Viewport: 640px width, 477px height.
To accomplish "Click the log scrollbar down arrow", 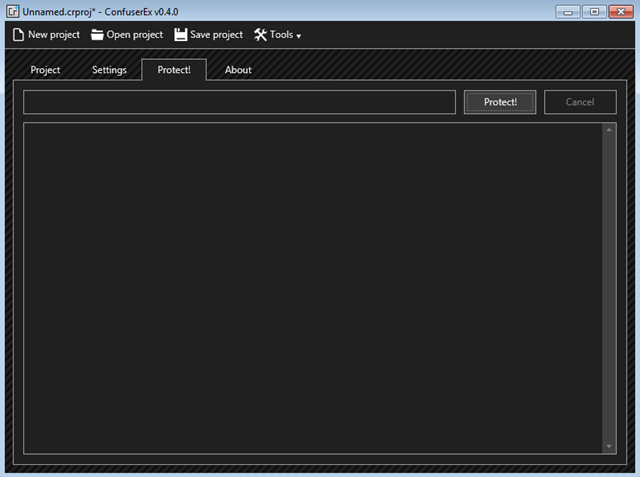I will pyautogui.click(x=609, y=445).
